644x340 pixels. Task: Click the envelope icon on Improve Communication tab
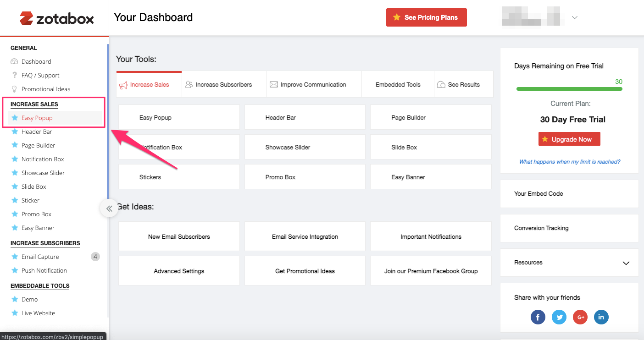click(274, 84)
